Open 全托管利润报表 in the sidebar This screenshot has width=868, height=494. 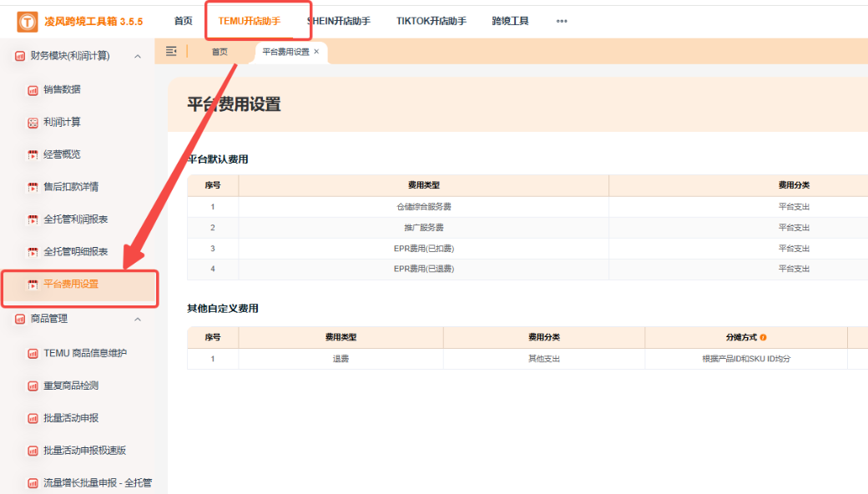point(76,219)
